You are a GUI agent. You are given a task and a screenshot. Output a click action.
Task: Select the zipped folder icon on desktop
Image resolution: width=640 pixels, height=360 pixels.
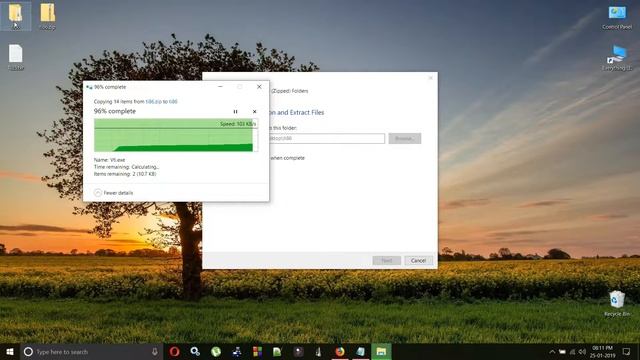point(48,16)
